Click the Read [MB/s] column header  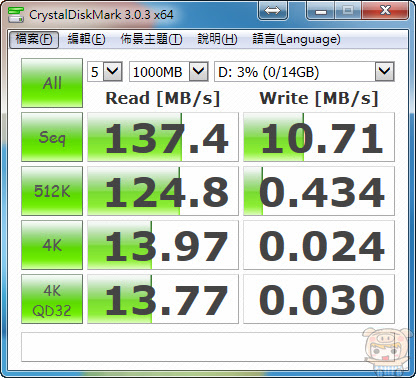pyautogui.click(x=163, y=98)
